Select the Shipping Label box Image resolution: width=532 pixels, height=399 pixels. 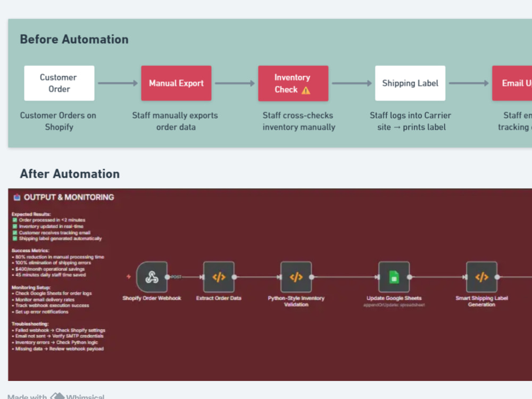(410, 83)
